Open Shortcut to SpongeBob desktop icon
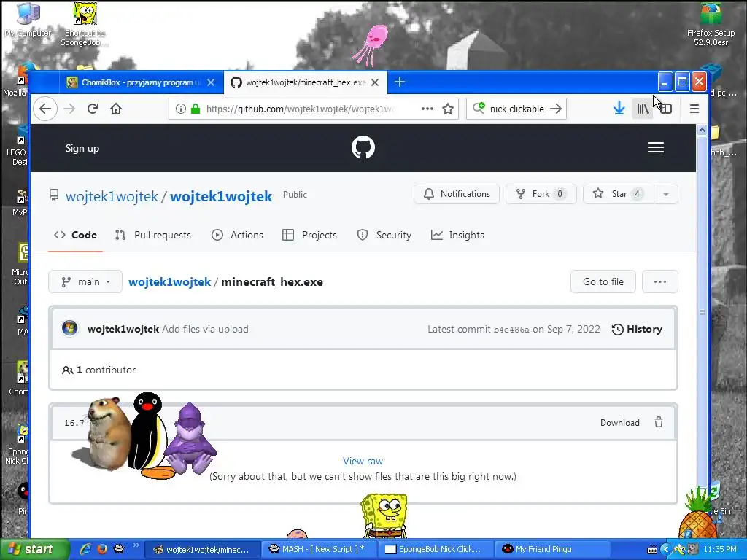 tap(85, 24)
